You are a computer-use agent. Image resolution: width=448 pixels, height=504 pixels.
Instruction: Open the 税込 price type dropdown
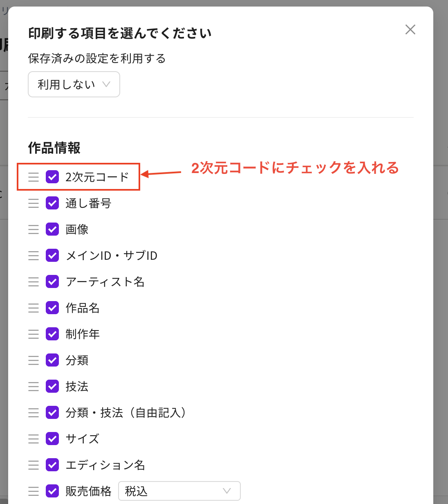[179, 491]
